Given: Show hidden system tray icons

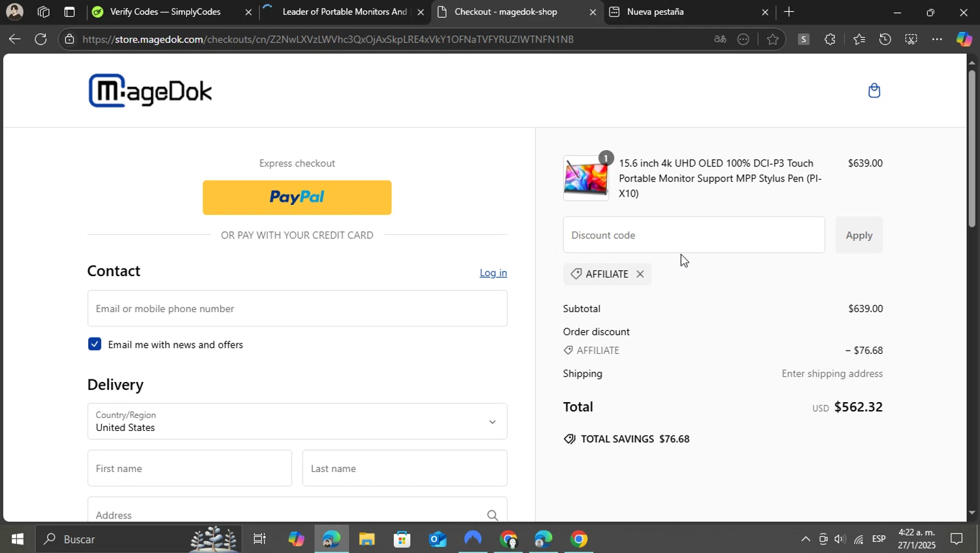Looking at the screenshot, I should tap(806, 539).
